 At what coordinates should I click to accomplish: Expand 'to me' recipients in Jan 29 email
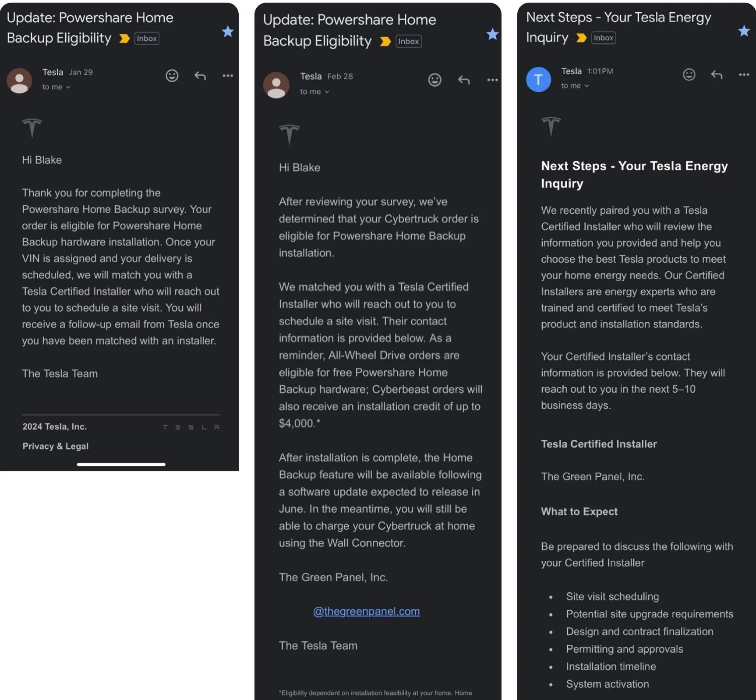(x=56, y=87)
